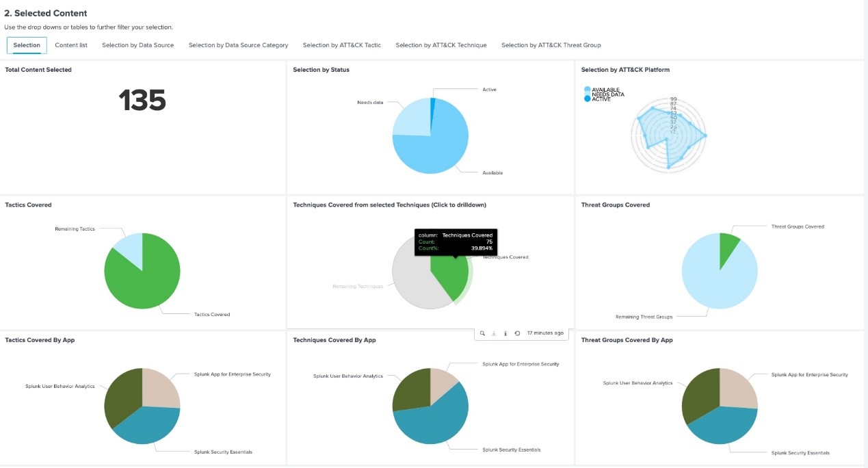Click the export download icon
This screenshot has height=468, width=868.
click(x=494, y=333)
